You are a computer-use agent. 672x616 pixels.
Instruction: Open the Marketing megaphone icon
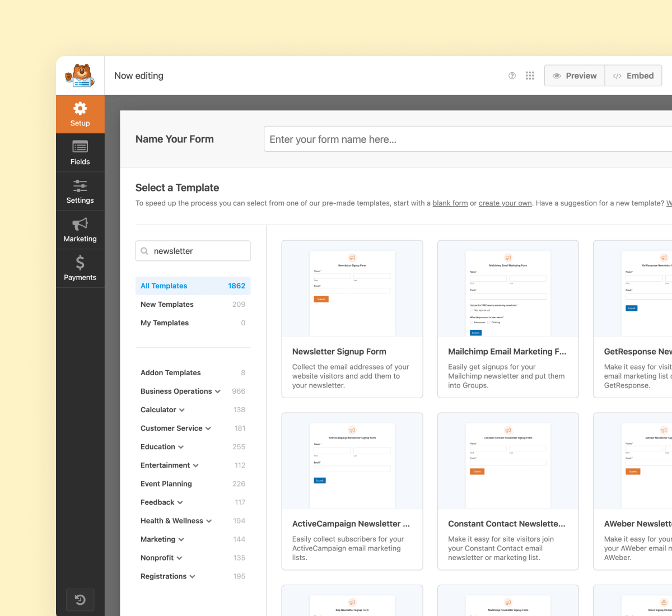[x=80, y=224]
